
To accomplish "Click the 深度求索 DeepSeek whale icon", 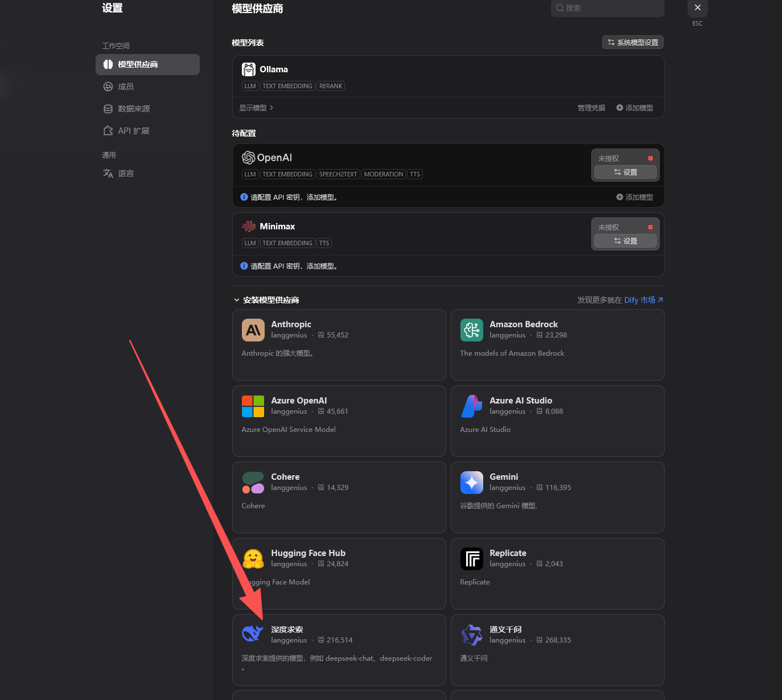I will pyautogui.click(x=253, y=633).
